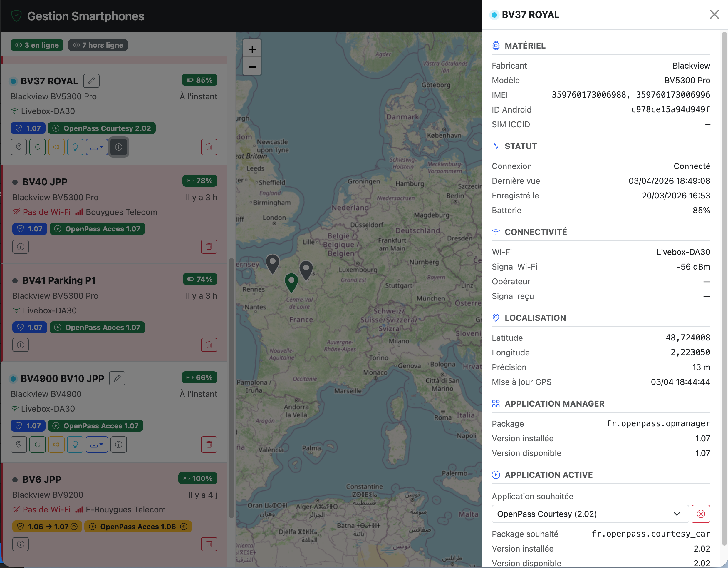Image resolution: width=728 pixels, height=568 pixels.
Task: Open download dropdown on BV4900 BV10 JPP card
Action: pyautogui.click(x=97, y=445)
